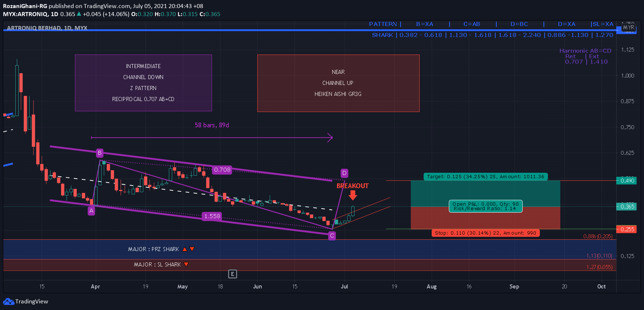The width and height of the screenshot is (644, 310).
Task: Click the 'Harmonic AB=CD' label
Action: (x=585, y=51)
